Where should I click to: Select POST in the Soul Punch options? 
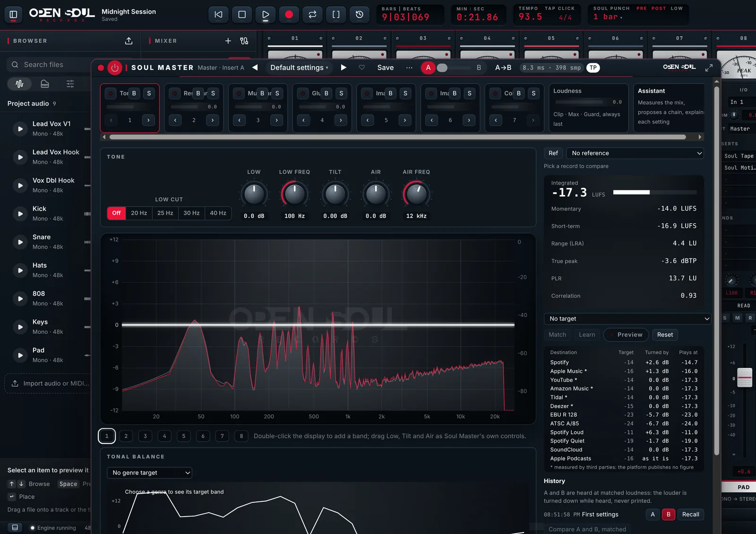pos(659,8)
